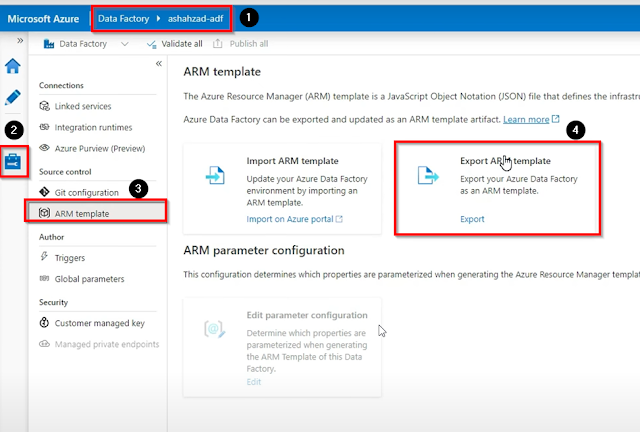The height and width of the screenshot is (432, 640).
Task: Click the Connections section heading
Action: click(61, 85)
